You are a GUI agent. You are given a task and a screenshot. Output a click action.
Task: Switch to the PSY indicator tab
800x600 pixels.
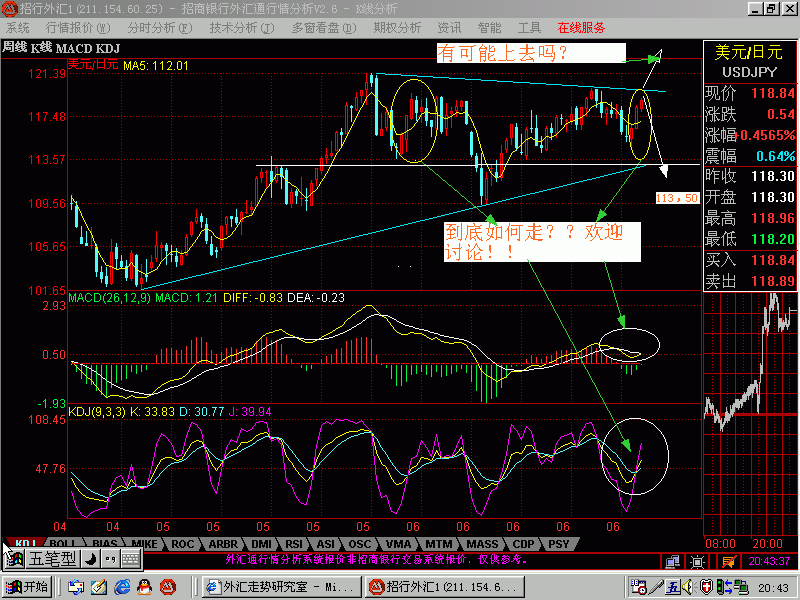point(558,544)
